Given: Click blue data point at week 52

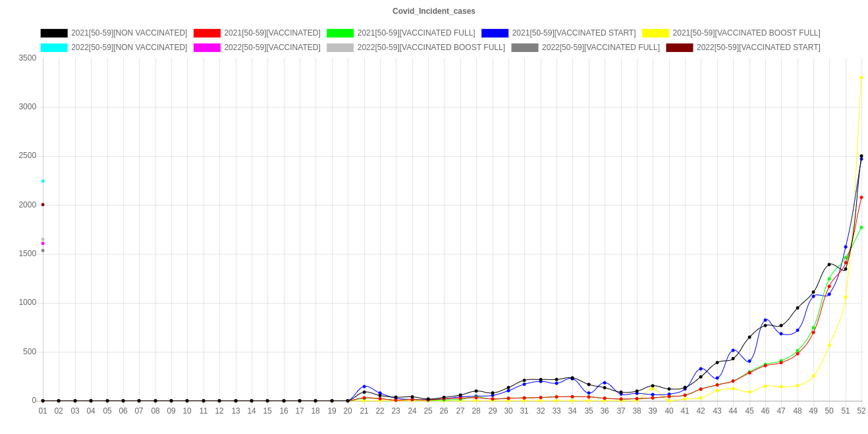Looking at the screenshot, I should [861, 159].
